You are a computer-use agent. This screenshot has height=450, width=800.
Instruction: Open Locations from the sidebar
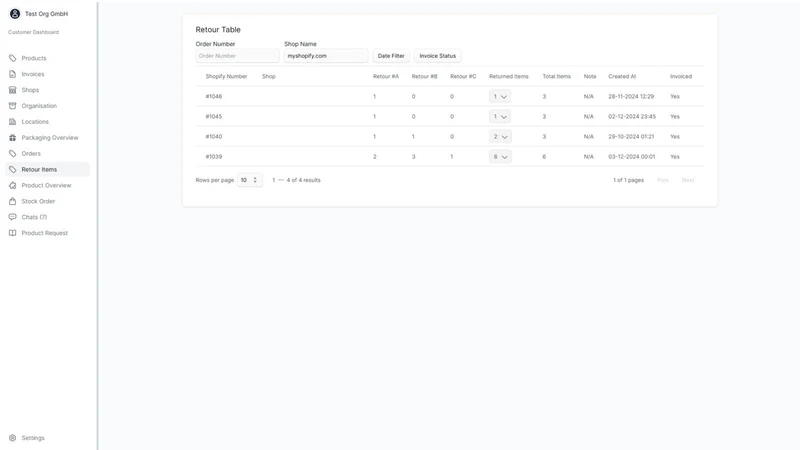click(x=47, y=121)
